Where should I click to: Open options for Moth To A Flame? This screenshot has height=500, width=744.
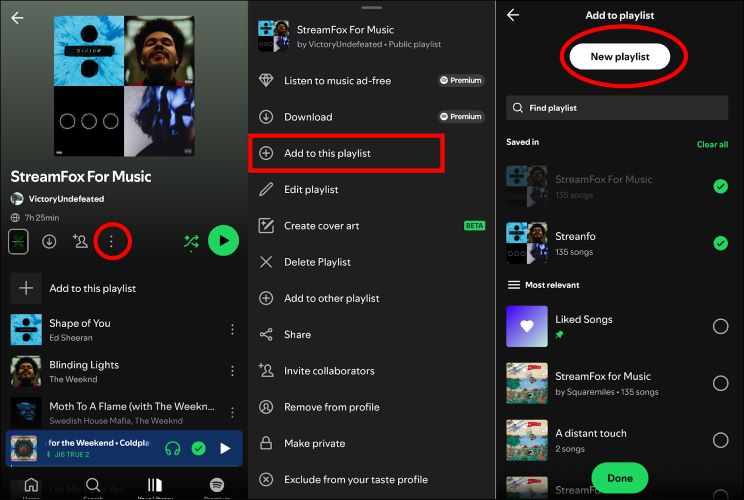[232, 412]
